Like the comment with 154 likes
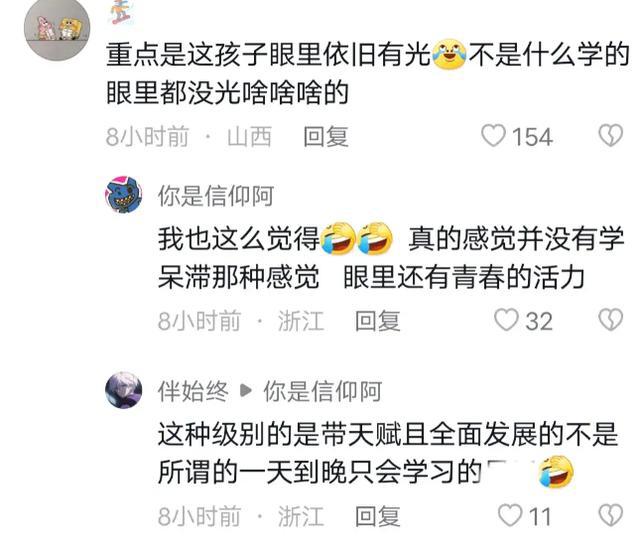 [x=494, y=135]
